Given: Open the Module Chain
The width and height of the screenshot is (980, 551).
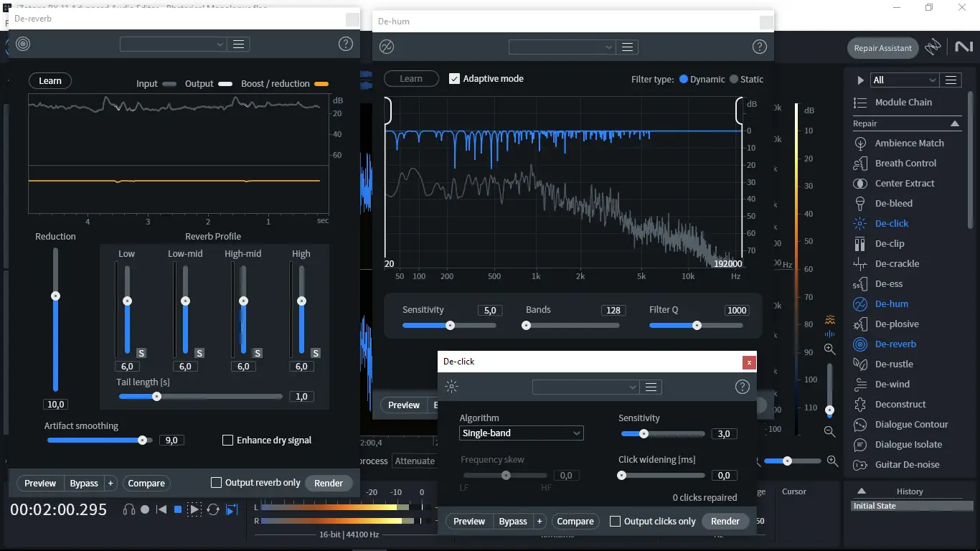Looking at the screenshot, I should pos(893,103).
